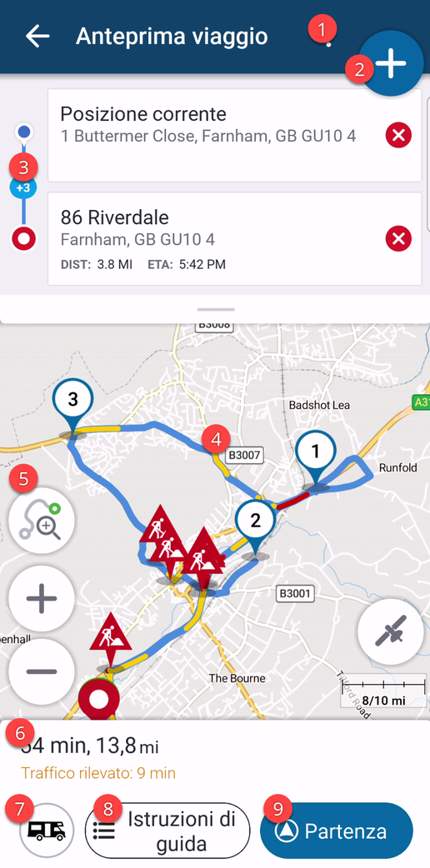Zoom in on the map
This screenshot has height=868, width=430.
point(42,598)
